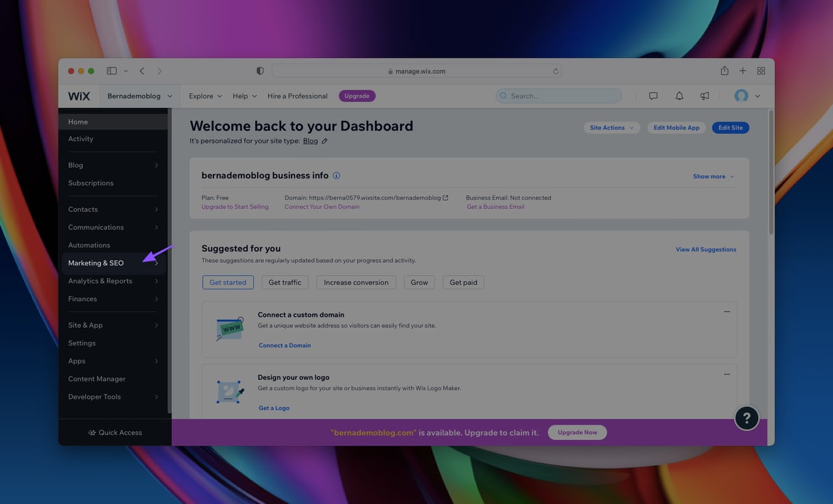Click the Connect a Domain link
The height and width of the screenshot is (504, 833).
click(284, 345)
